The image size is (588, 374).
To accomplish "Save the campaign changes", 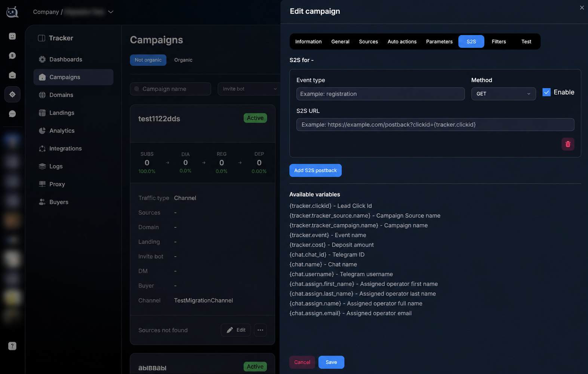I will [331, 362].
